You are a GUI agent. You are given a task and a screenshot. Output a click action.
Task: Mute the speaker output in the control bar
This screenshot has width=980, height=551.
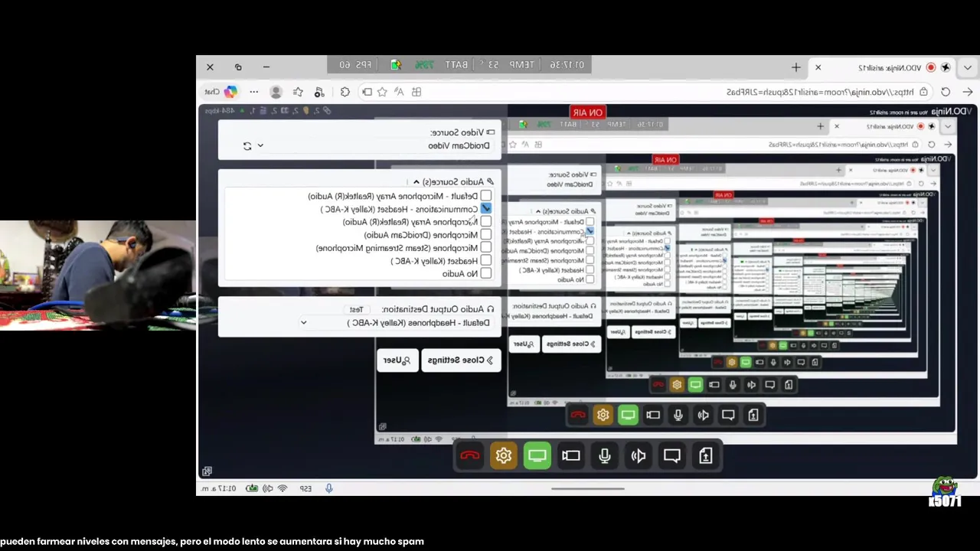pyautogui.click(x=638, y=456)
